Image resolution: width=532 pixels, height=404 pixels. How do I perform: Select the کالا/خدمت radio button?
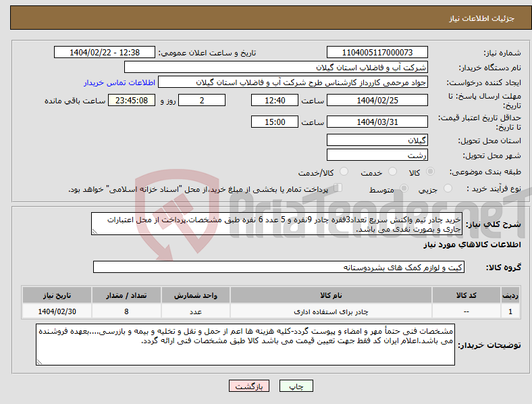coord(344,172)
